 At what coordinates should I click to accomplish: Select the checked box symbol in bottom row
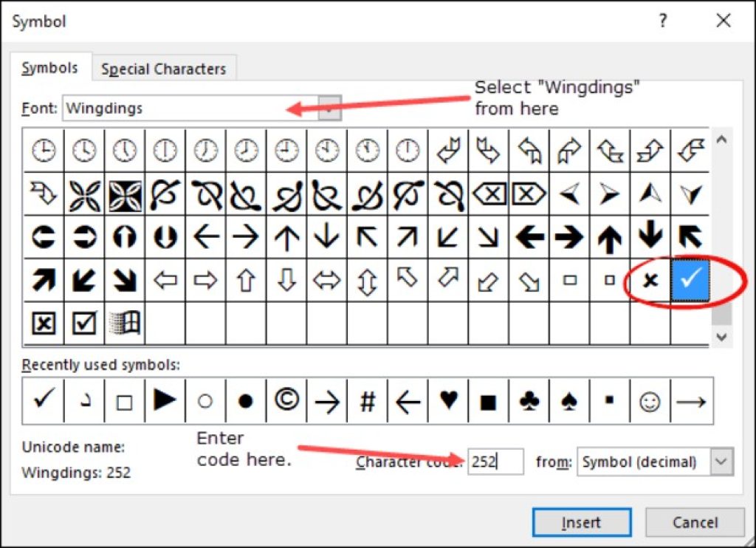[83, 322]
